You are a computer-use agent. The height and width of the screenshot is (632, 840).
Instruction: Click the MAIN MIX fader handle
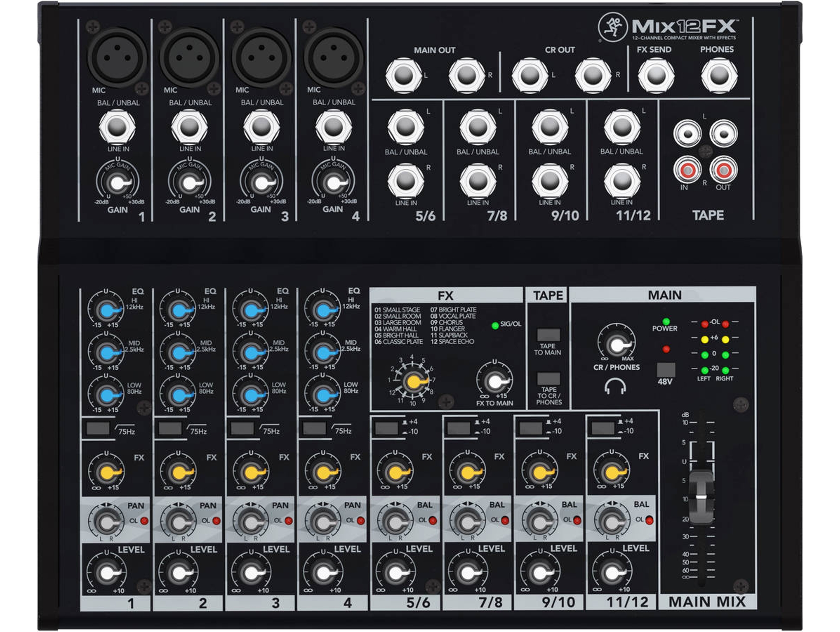click(701, 497)
